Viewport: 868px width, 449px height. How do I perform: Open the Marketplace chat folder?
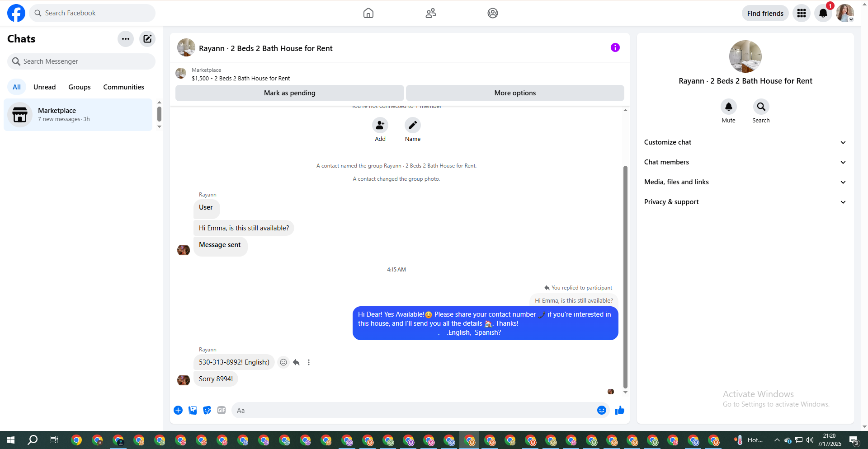(78, 115)
